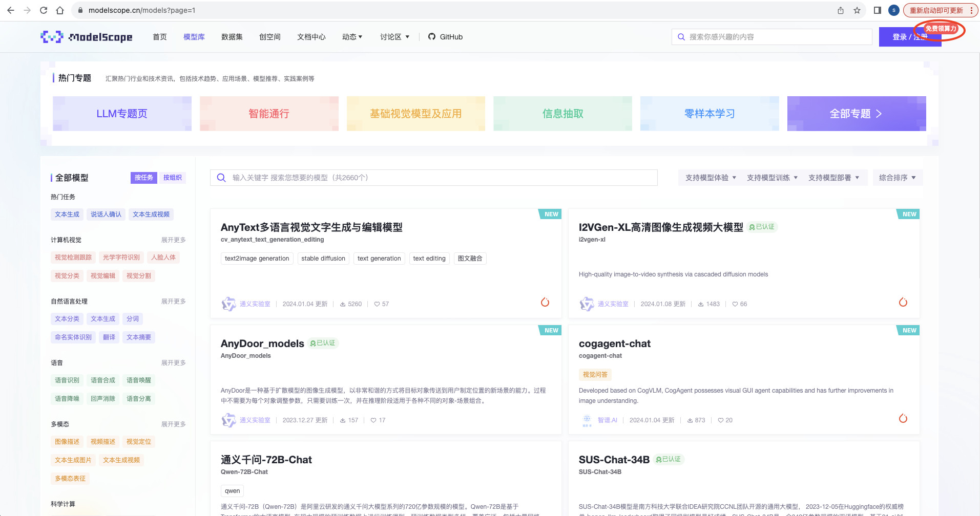The width and height of the screenshot is (980, 516).
Task: Click the download icon on AnyDoor_models card
Action: click(343, 420)
